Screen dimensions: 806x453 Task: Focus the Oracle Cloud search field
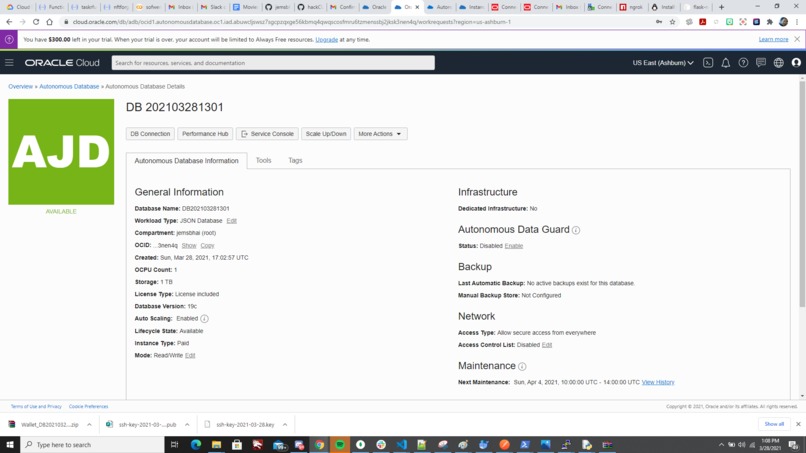(273, 63)
